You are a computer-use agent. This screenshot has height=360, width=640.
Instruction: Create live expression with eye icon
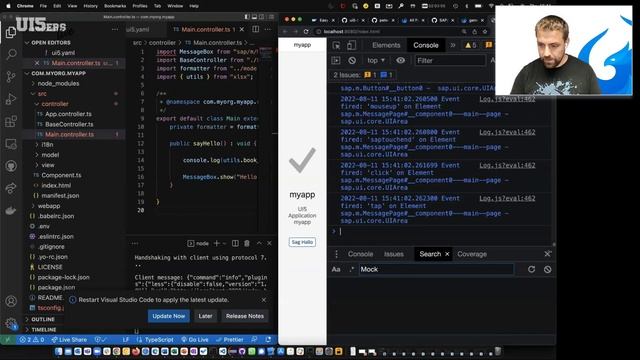(401, 60)
